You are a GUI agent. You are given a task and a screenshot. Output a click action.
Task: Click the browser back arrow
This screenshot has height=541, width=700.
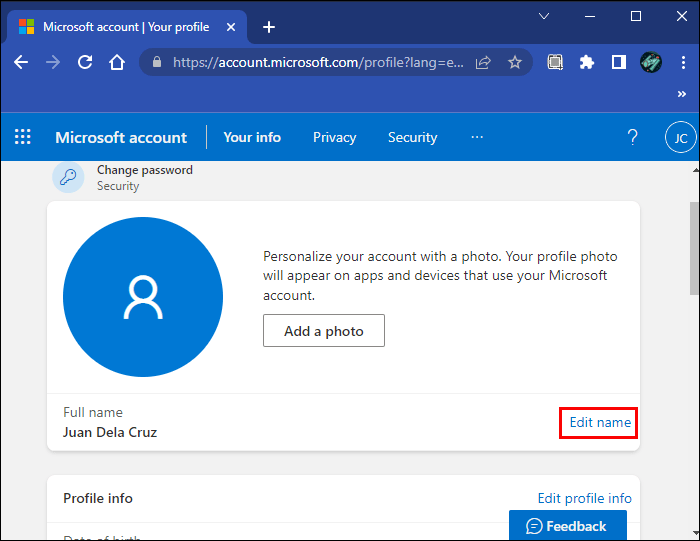click(x=21, y=62)
